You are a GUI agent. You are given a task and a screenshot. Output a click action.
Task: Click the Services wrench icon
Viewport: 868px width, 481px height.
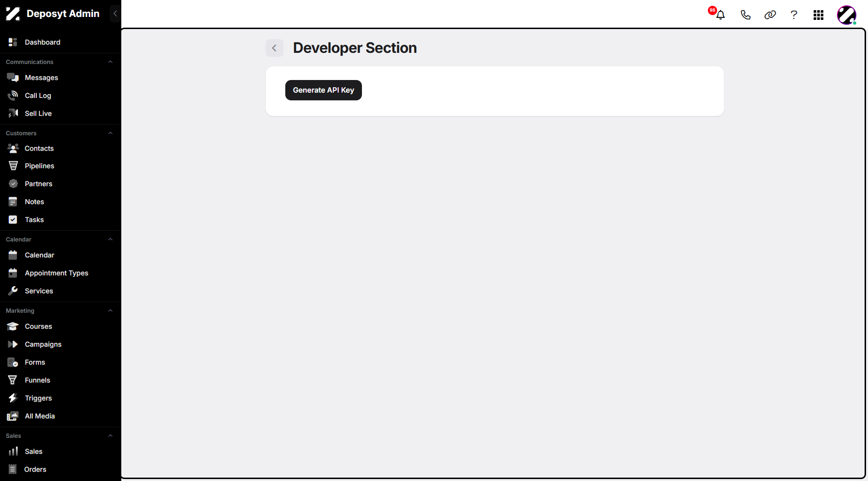pos(13,291)
